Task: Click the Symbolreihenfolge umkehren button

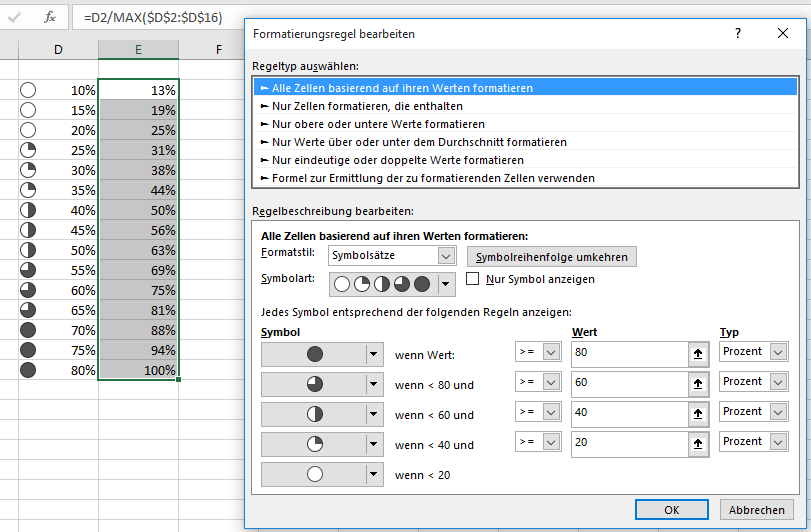Action: coord(552,257)
